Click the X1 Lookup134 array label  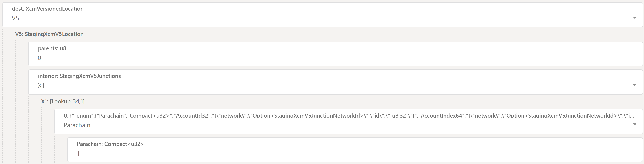[x=63, y=101]
